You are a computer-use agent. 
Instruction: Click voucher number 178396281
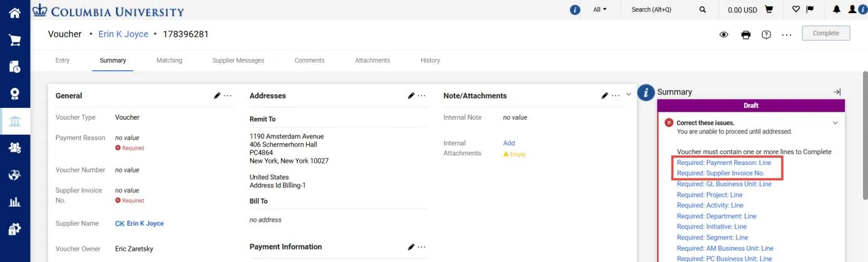pyautogui.click(x=186, y=34)
